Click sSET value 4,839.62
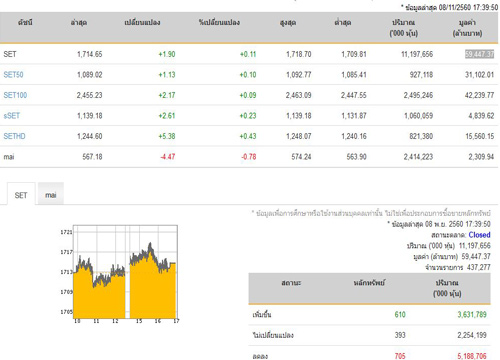The height and width of the screenshot is (360, 500). 481,116
